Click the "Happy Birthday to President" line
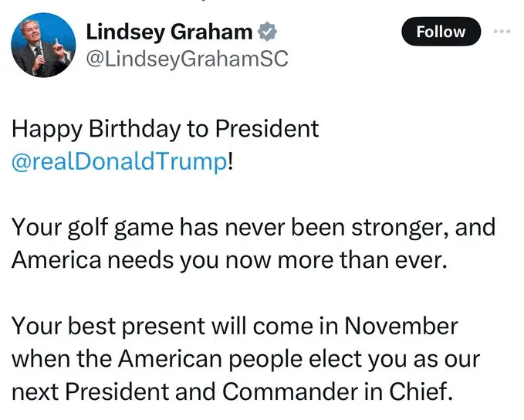 point(164,129)
